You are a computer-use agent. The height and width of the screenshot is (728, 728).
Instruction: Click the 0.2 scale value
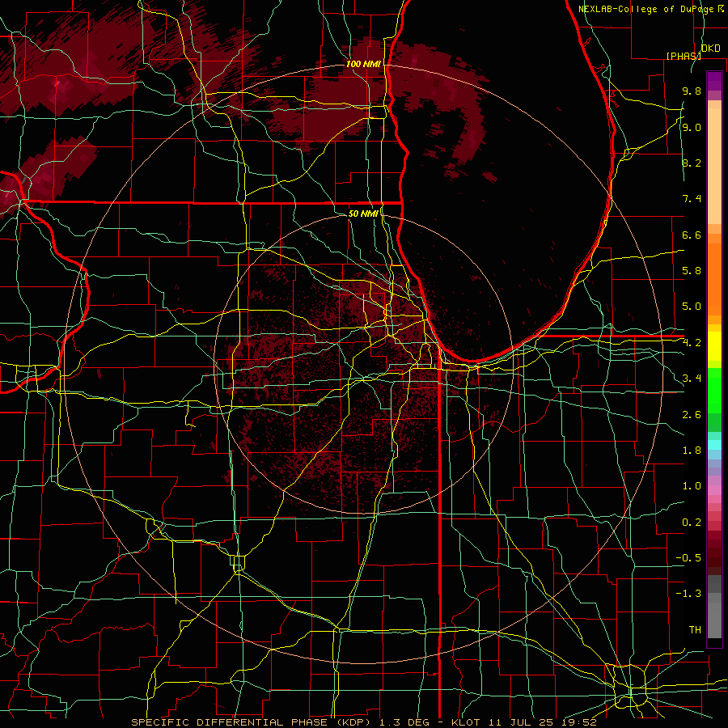coord(692,523)
